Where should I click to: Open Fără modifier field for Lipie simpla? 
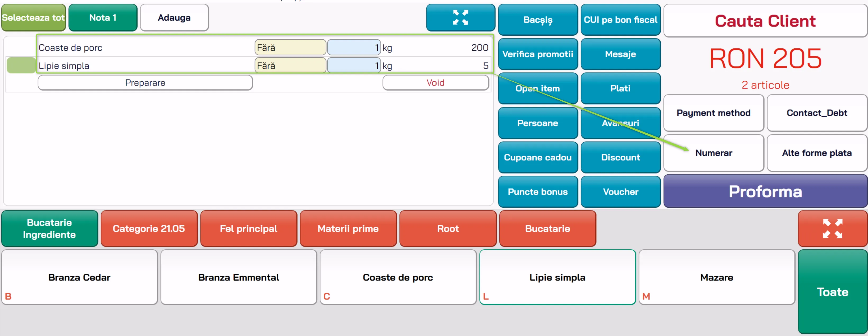[290, 66]
